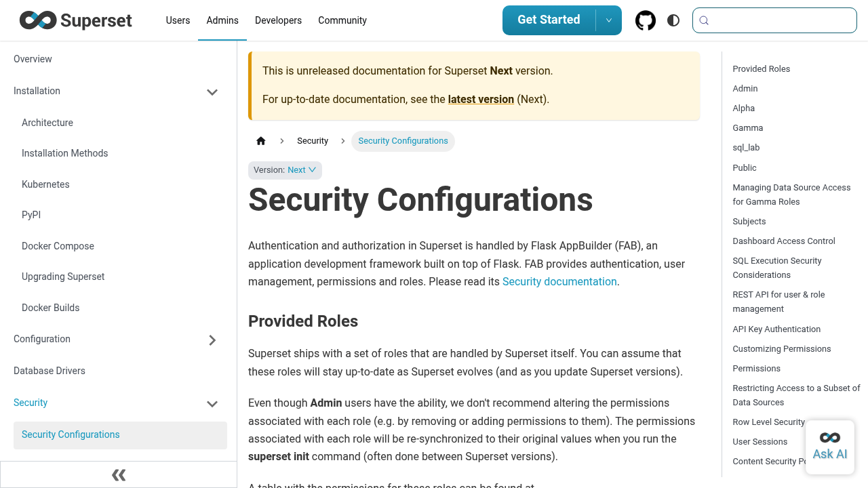Open Architecture page in sidebar
868x488 pixels.
pyautogui.click(x=47, y=123)
